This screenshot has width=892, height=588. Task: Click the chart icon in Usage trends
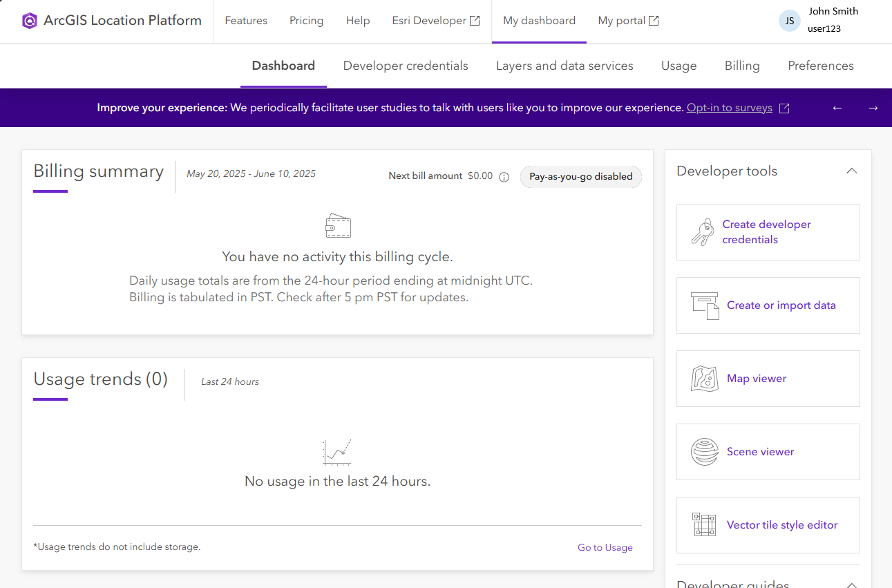(337, 452)
